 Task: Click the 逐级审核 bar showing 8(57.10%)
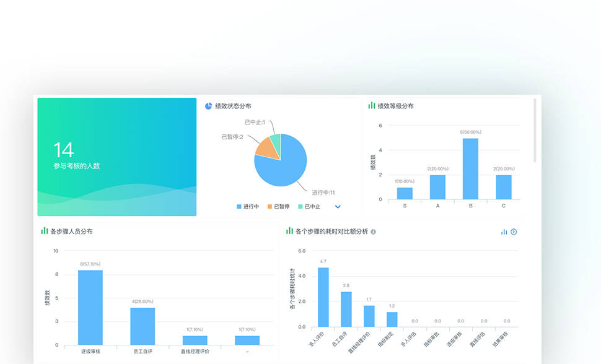[x=90, y=307]
